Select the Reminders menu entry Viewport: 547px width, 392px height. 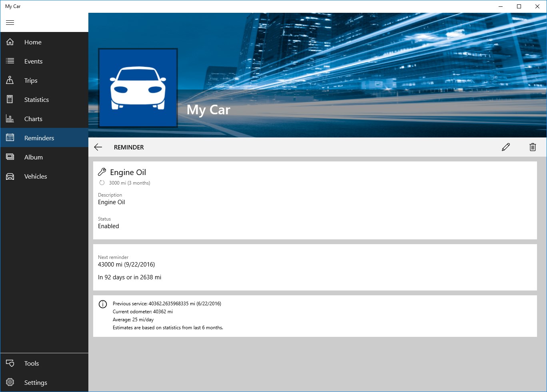click(x=39, y=137)
